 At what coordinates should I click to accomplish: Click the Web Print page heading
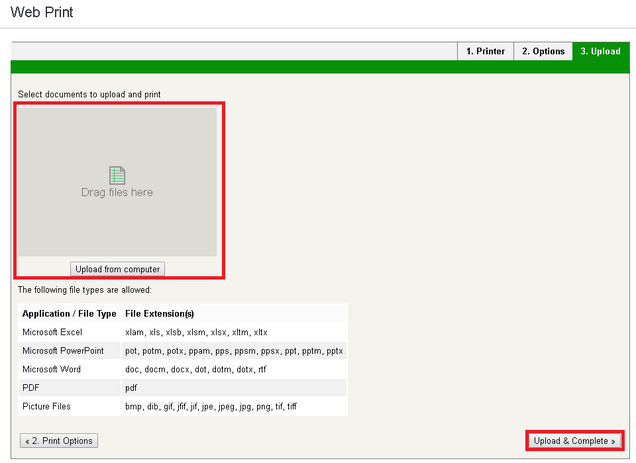(42, 12)
